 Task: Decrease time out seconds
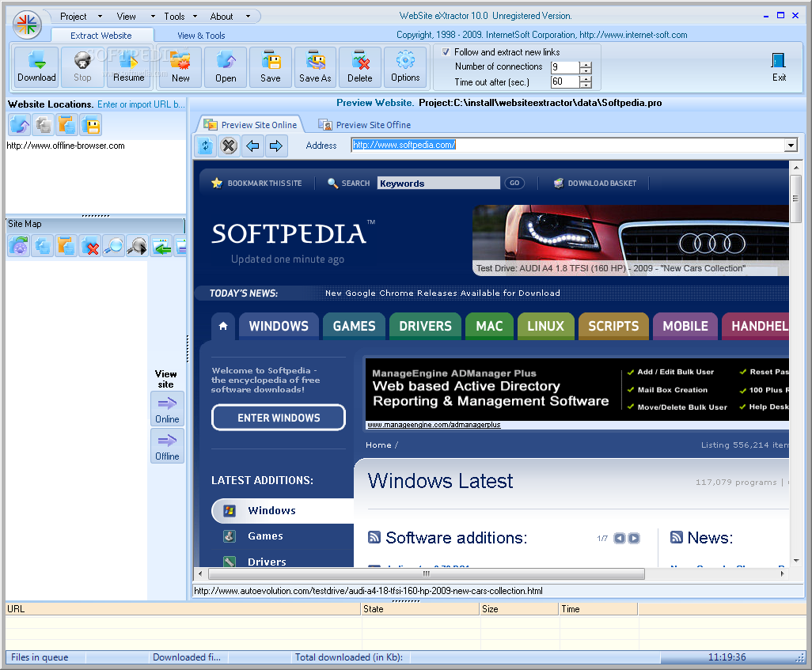coord(586,85)
